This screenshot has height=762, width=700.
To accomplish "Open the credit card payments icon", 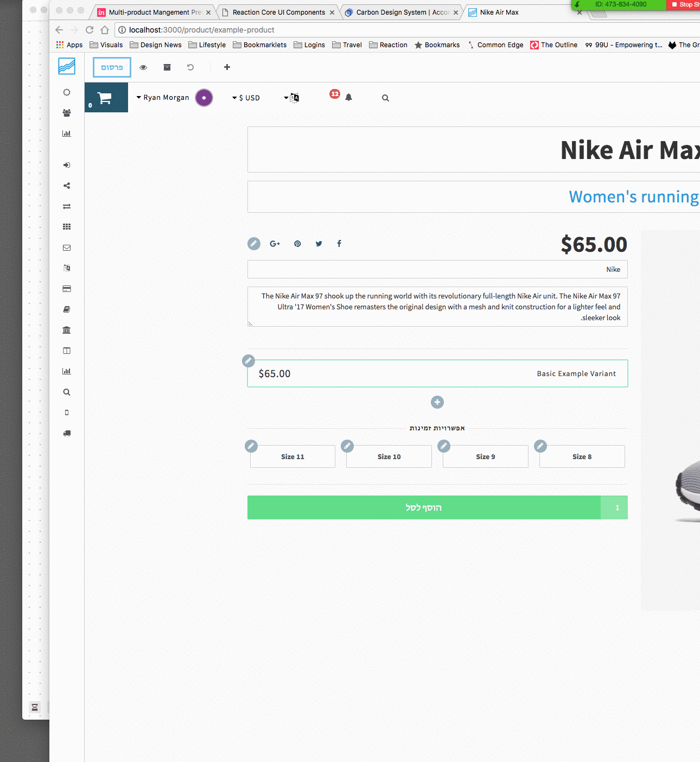I will [67, 289].
